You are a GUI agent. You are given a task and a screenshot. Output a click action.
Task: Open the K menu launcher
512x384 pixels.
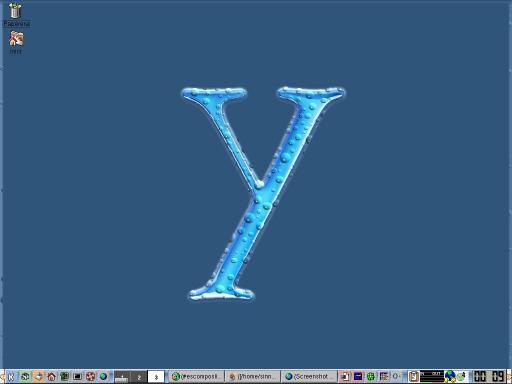(x=11, y=377)
